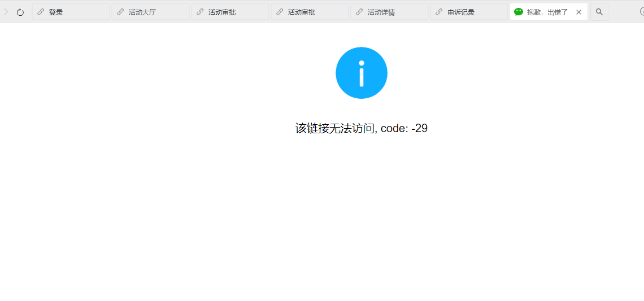
Task: Click the link icon on 登录 tab
Action: pyautogui.click(x=40, y=12)
